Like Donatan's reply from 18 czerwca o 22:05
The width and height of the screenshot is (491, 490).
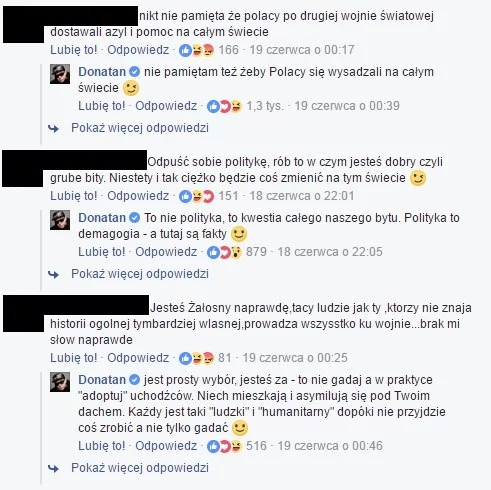(101, 252)
